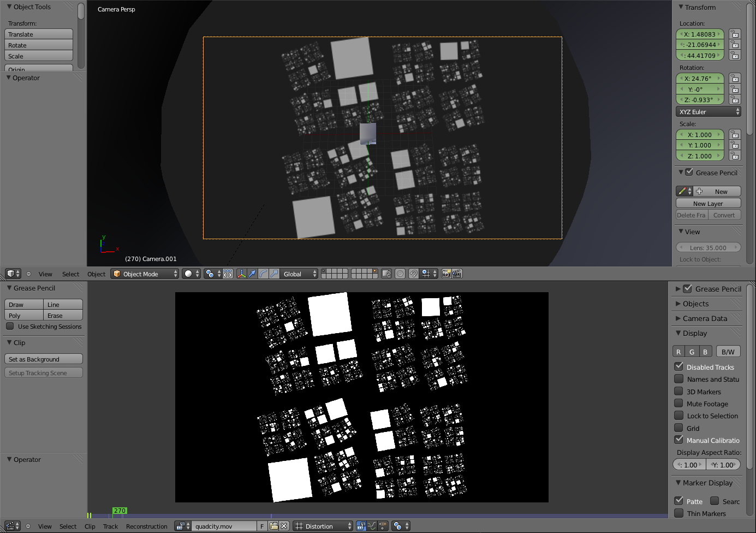
Task: Click the Location X value field
Action: tap(700, 34)
